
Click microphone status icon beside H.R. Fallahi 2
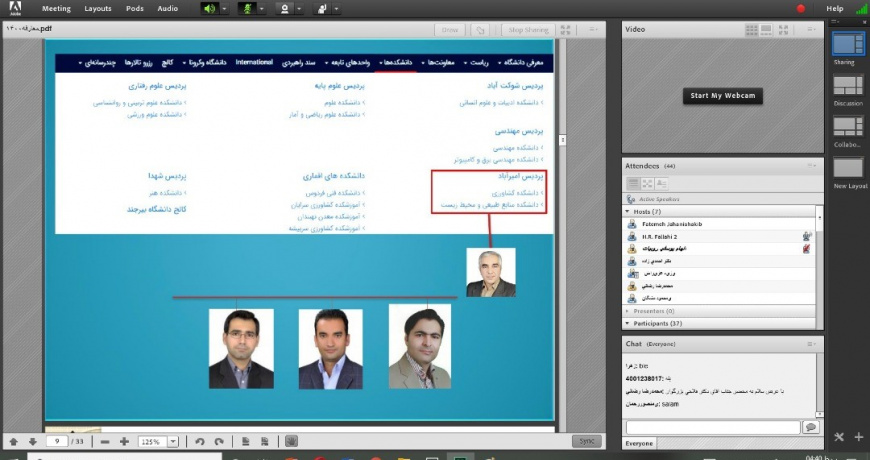coord(806,236)
